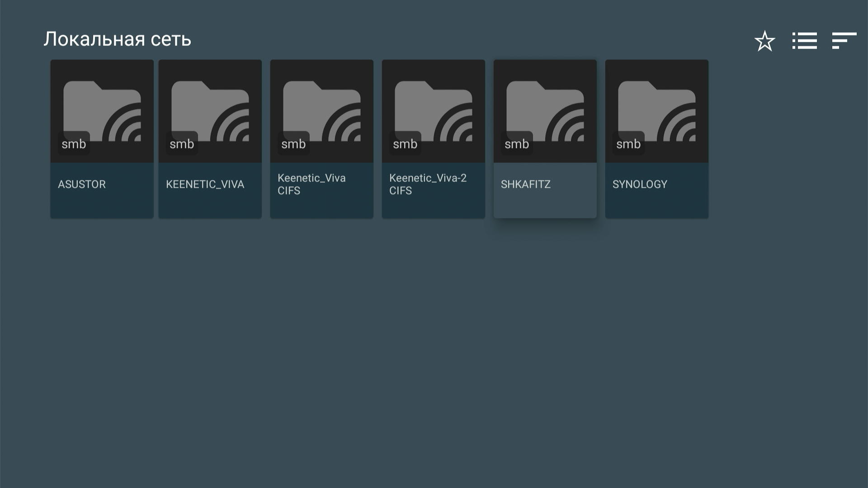This screenshot has height=488, width=868.
Task: Open the sort options icon
Action: (x=844, y=41)
